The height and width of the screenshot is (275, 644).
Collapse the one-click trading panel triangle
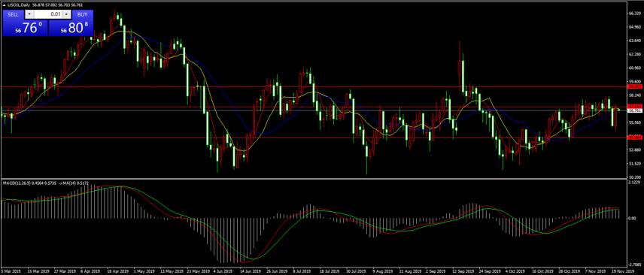[x=5, y=5]
